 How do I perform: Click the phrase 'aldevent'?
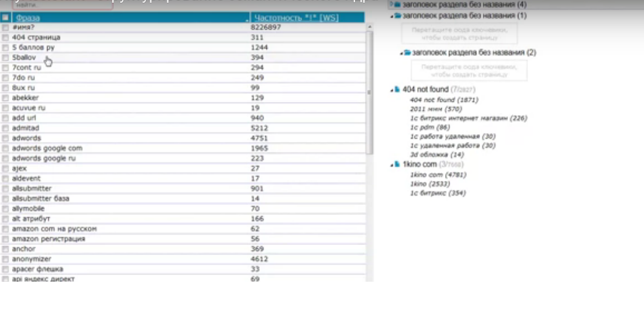[x=26, y=179]
